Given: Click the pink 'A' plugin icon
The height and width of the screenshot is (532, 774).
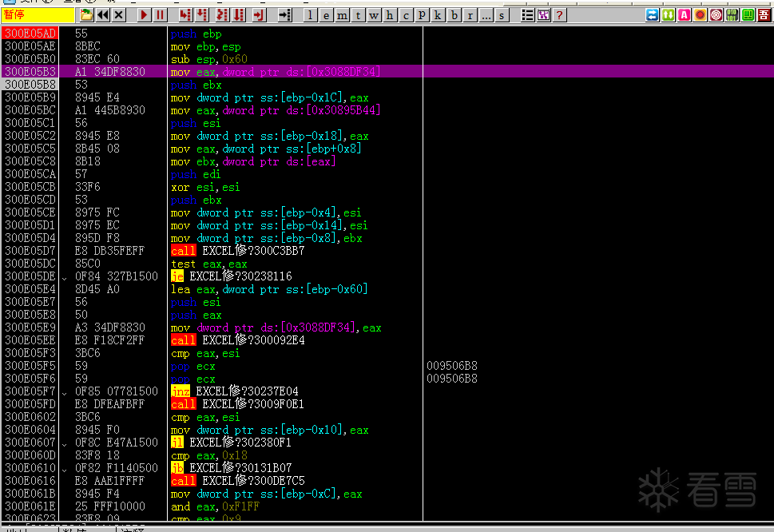Looking at the screenshot, I should 685,15.
